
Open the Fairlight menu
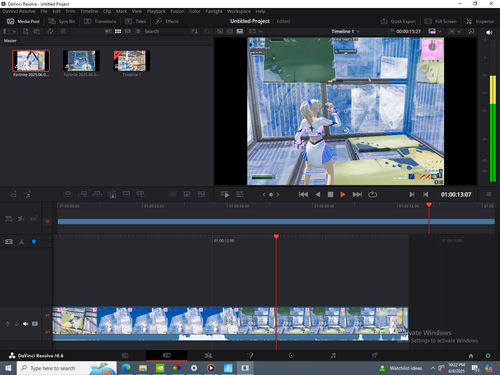click(x=214, y=11)
